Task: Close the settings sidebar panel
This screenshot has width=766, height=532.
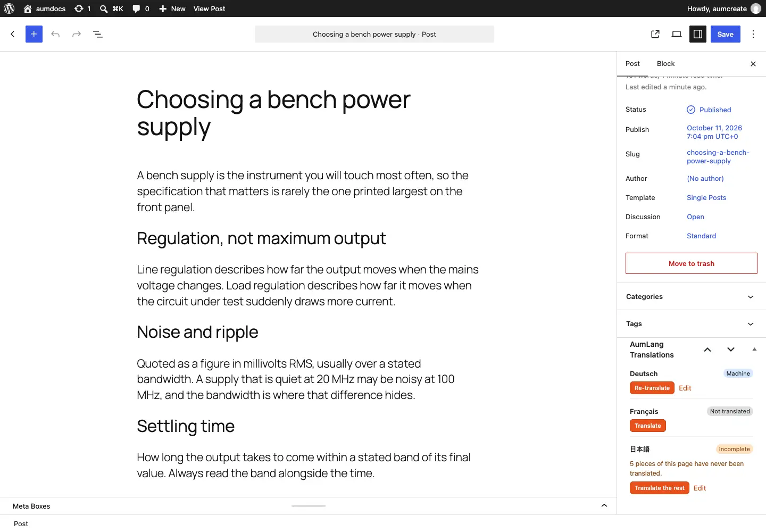Action: (753, 64)
